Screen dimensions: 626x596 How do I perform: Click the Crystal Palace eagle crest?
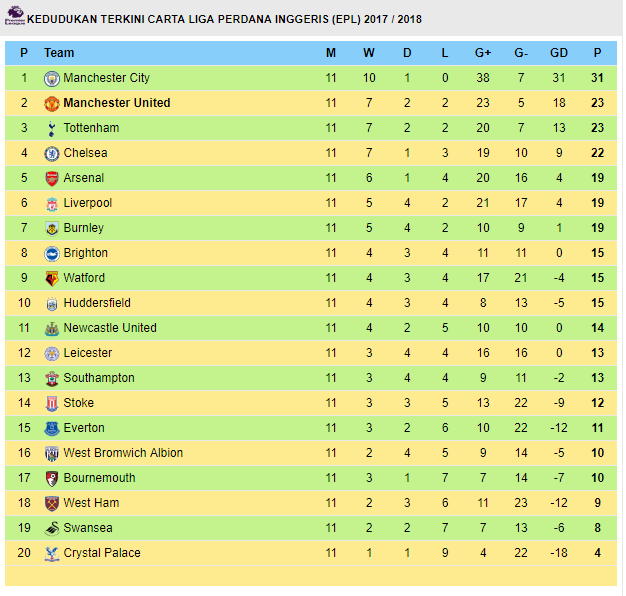click(x=52, y=554)
